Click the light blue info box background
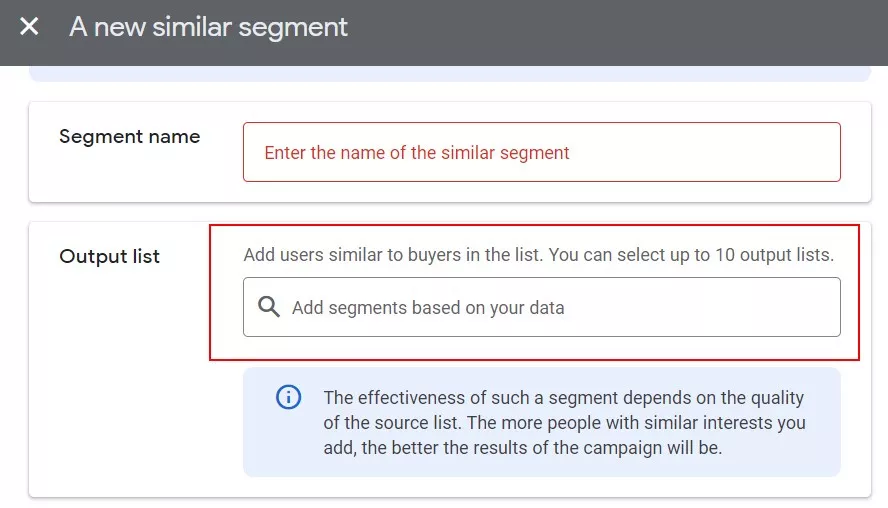 click(541, 469)
